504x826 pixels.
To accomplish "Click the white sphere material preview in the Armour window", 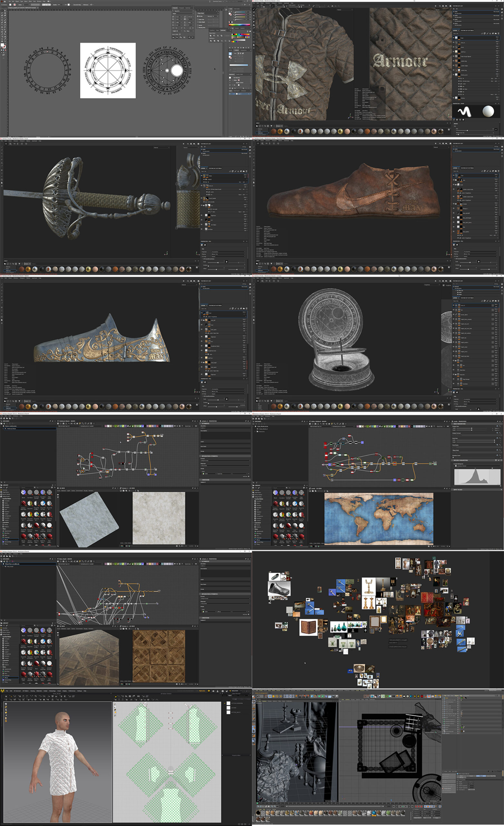I will click(x=488, y=111).
